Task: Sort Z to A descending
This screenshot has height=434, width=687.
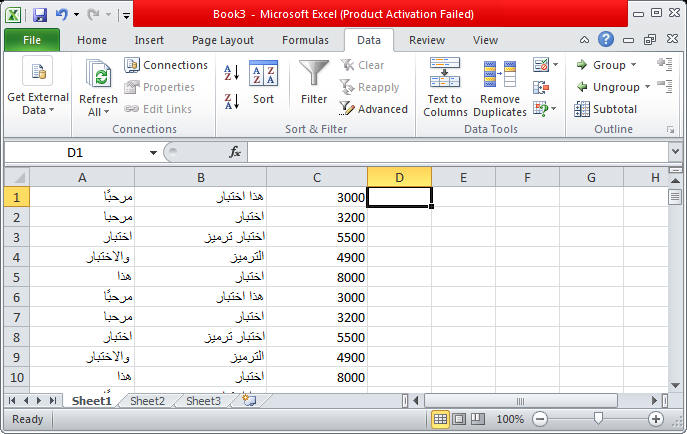Action: click(x=231, y=102)
